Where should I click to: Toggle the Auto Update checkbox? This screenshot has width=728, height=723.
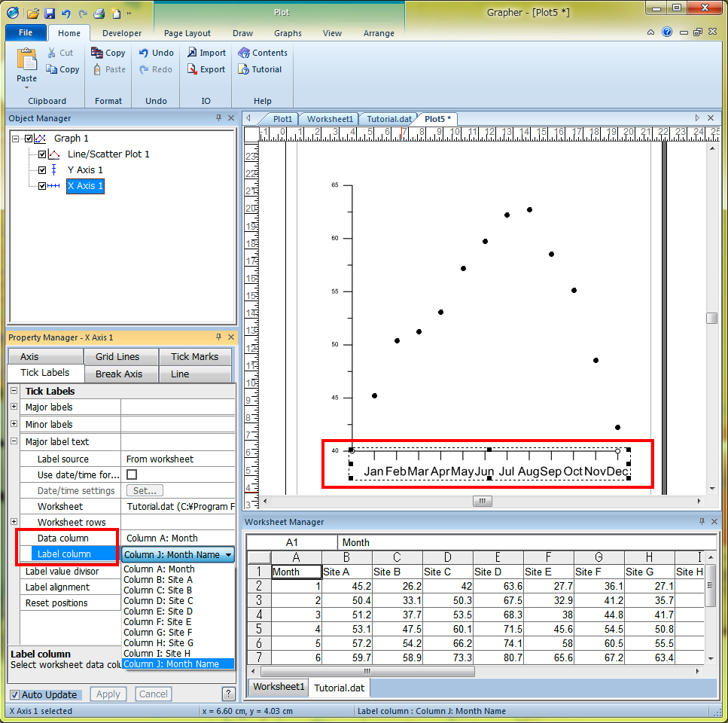pos(15,694)
